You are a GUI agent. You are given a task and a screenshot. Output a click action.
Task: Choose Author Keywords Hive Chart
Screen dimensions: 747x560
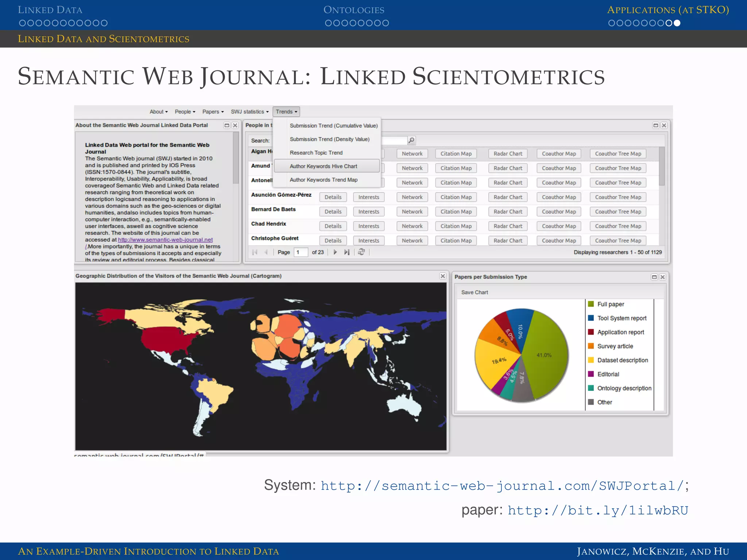click(327, 166)
